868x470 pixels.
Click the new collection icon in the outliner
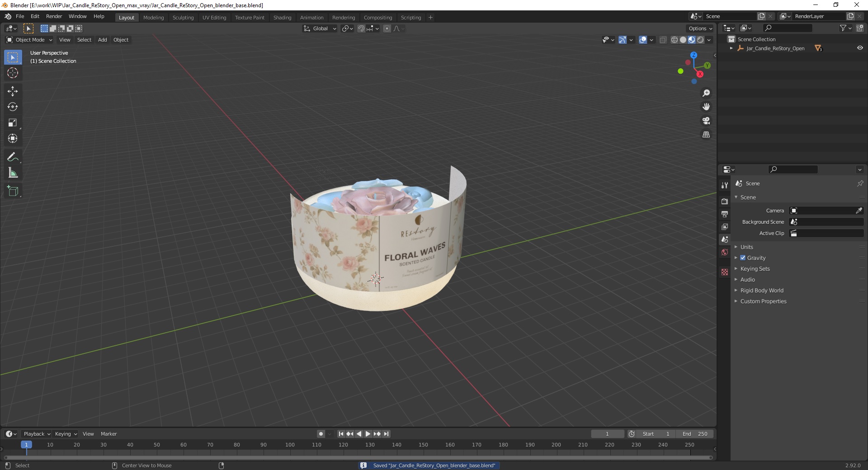click(860, 28)
